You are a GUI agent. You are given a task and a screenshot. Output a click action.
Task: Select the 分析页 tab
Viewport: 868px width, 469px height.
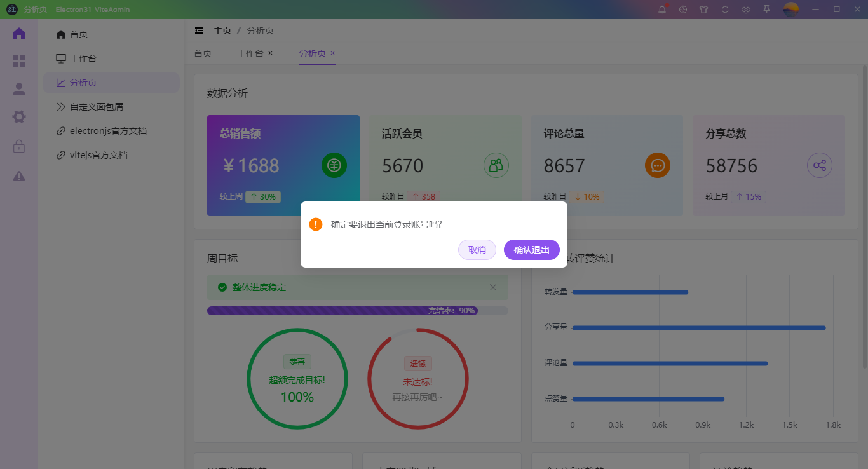[x=313, y=53]
